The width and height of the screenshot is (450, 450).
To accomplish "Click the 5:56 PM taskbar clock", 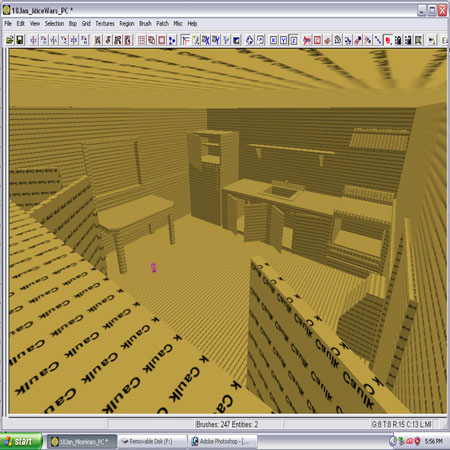I will pyautogui.click(x=434, y=441).
